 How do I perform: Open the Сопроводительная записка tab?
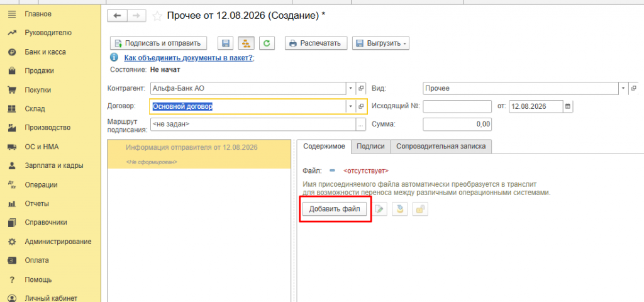click(x=441, y=146)
